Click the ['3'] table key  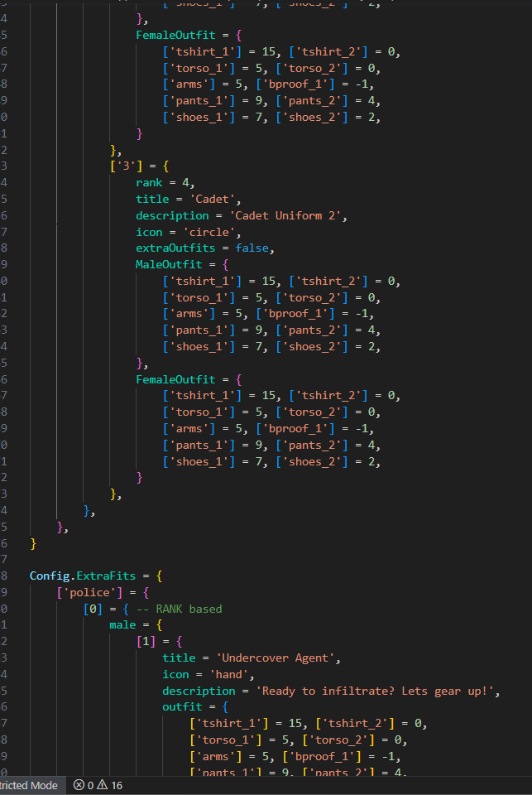click(127, 166)
